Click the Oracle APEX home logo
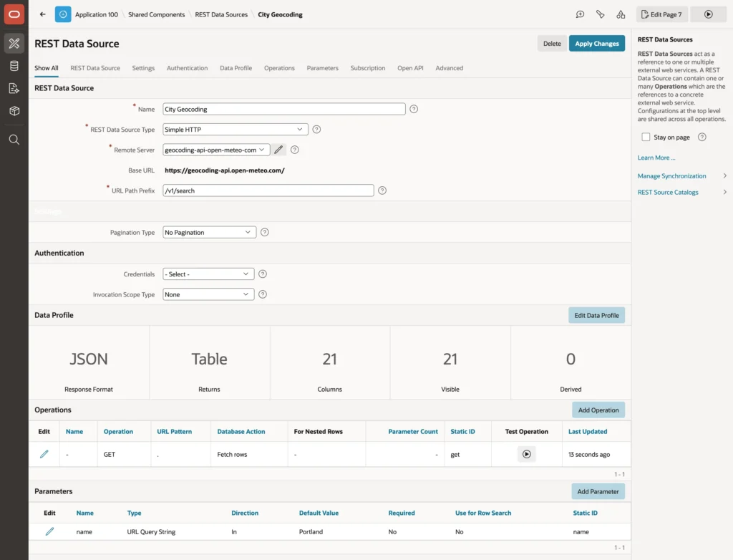 [x=14, y=14]
